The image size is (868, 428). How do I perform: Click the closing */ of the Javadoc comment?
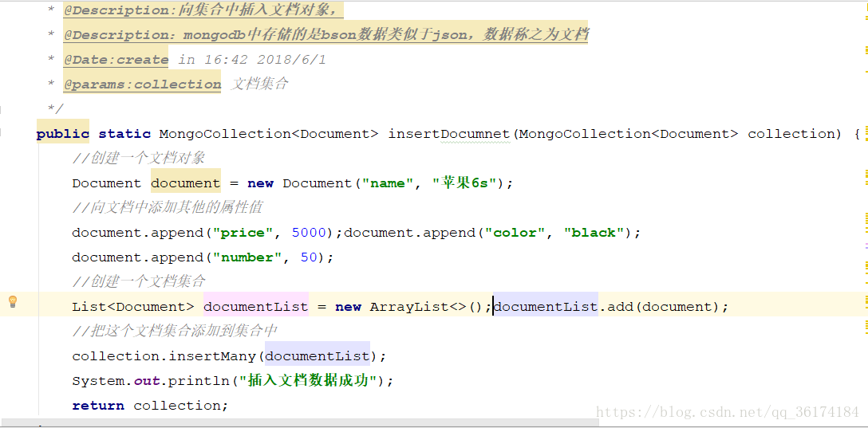(56, 109)
